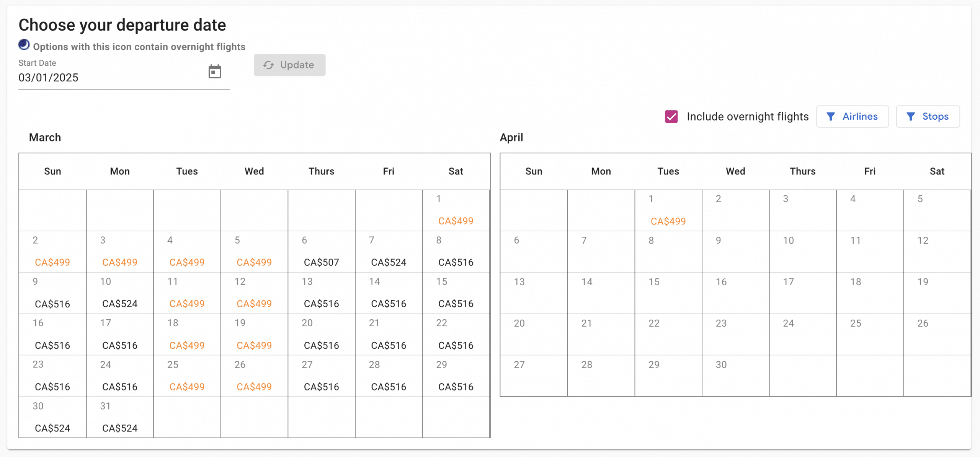
Task: Click the funnel icon on Airlines
Action: coord(830,116)
